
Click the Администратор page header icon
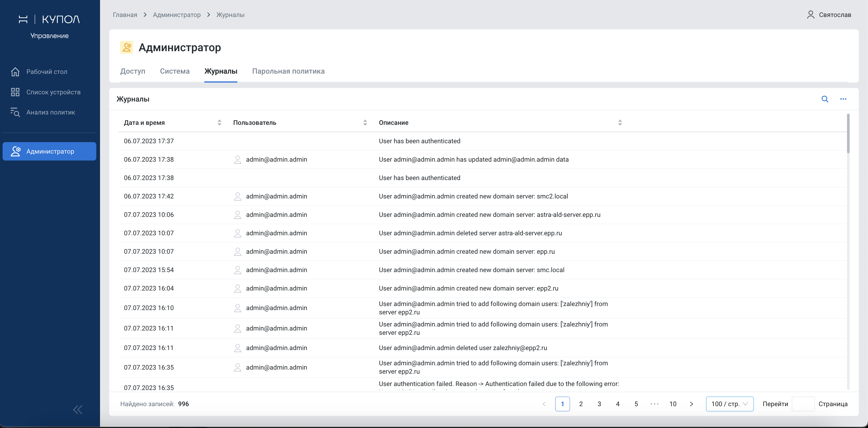click(127, 47)
